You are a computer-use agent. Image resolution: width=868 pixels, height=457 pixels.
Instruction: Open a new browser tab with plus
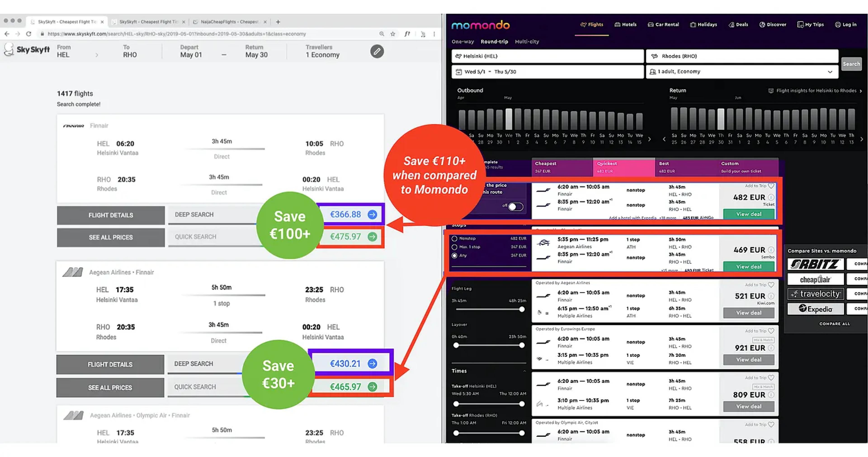pos(278,22)
